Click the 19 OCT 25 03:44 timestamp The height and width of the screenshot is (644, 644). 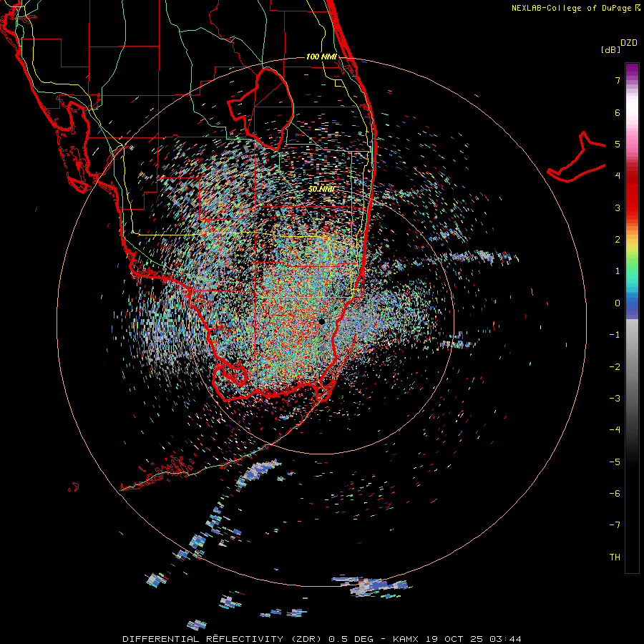(473, 639)
